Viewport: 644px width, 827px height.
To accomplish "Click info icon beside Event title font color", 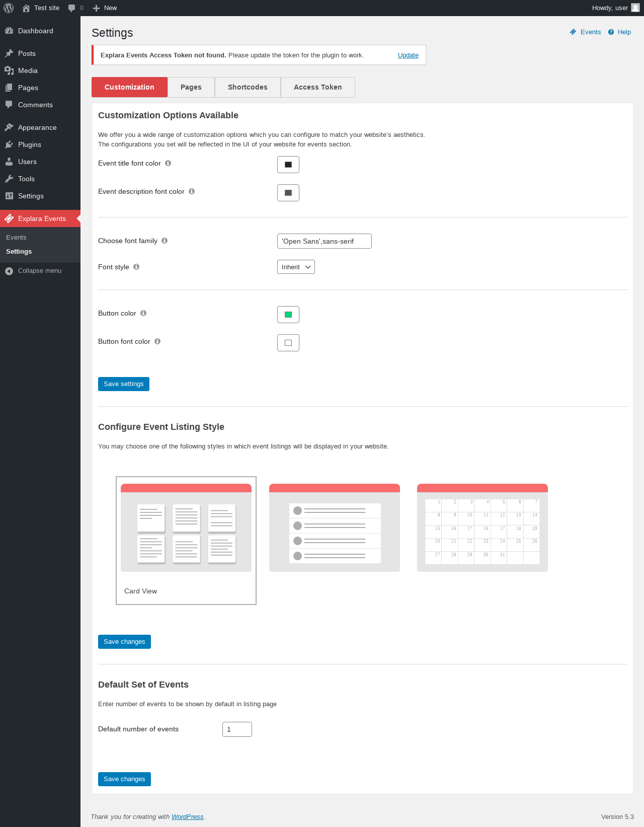I will pyautogui.click(x=168, y=163).
